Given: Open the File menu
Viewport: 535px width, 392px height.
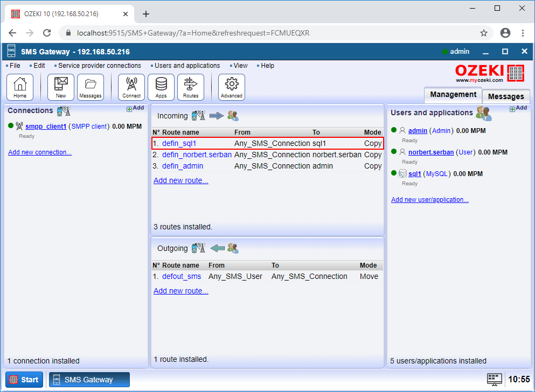Looking at the screenshot, I should (13, 65).
